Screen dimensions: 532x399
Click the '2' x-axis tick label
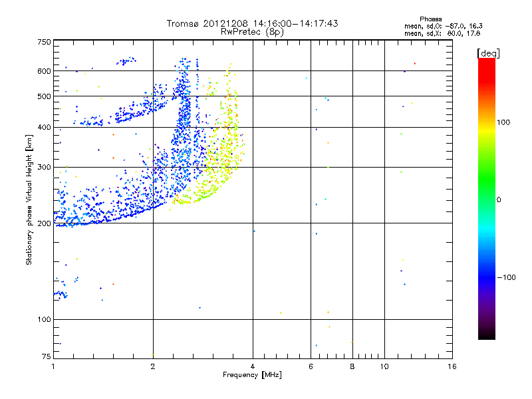pyautogui.click(x=153, y=366)
